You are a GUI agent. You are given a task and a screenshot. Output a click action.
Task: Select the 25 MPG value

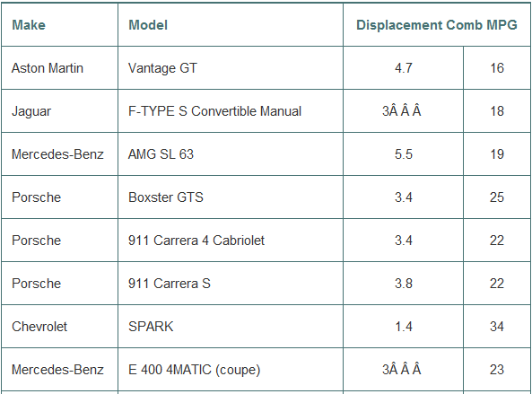(497, 197)
